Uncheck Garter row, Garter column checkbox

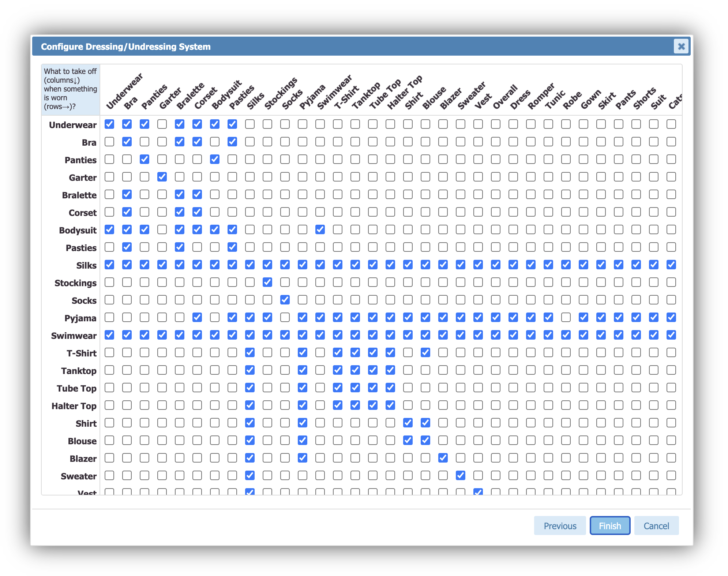tap(162, 177)
